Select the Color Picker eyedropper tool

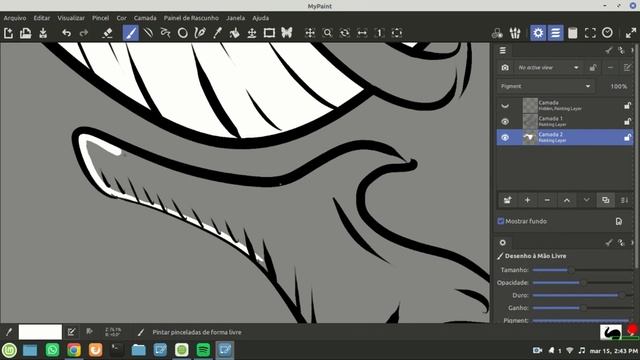pyautogui.click(x=217, y=33)
